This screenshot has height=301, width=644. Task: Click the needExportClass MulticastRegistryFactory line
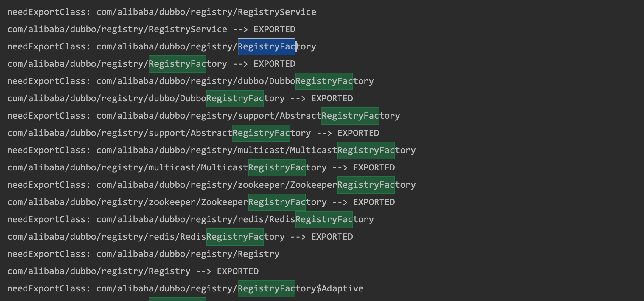[211, 150]
